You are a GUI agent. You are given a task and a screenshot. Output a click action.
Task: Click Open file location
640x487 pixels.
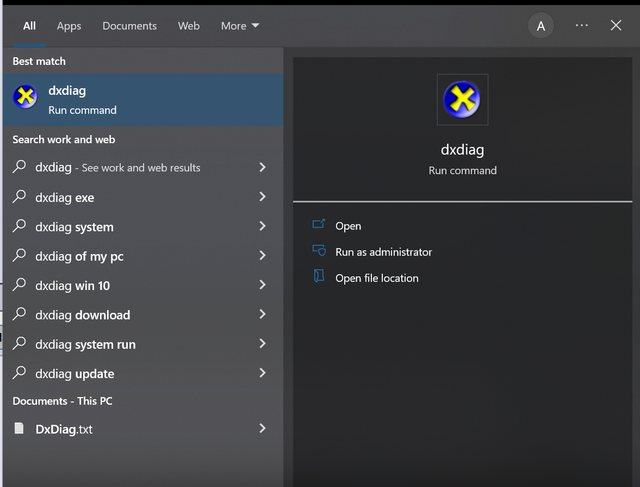[x=377, y=278]
